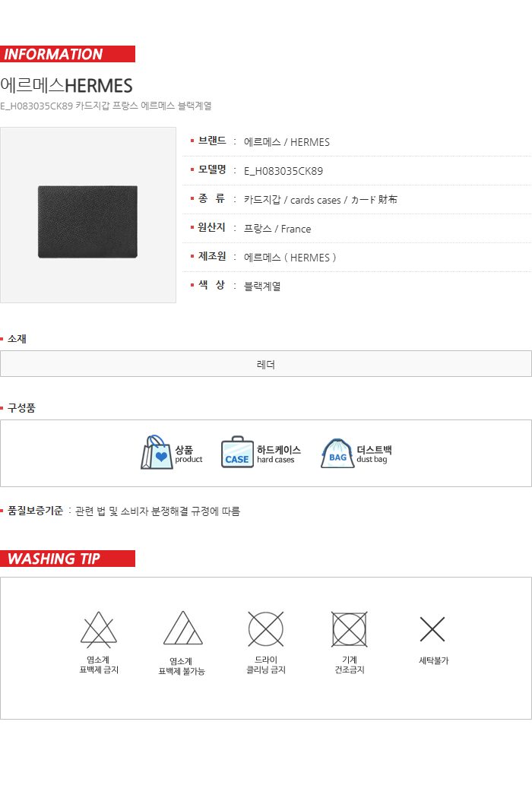Click the 염소계 표백제 금지 caption
The height and width of the screenshot is (785, 532).
click(x=99, y=665)
